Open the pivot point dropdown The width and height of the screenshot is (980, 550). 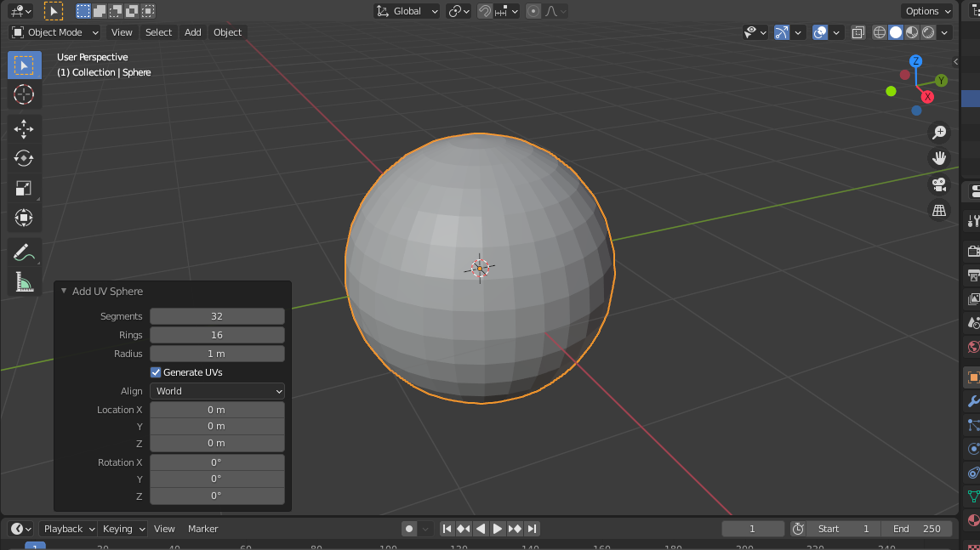tap(459, 11)
